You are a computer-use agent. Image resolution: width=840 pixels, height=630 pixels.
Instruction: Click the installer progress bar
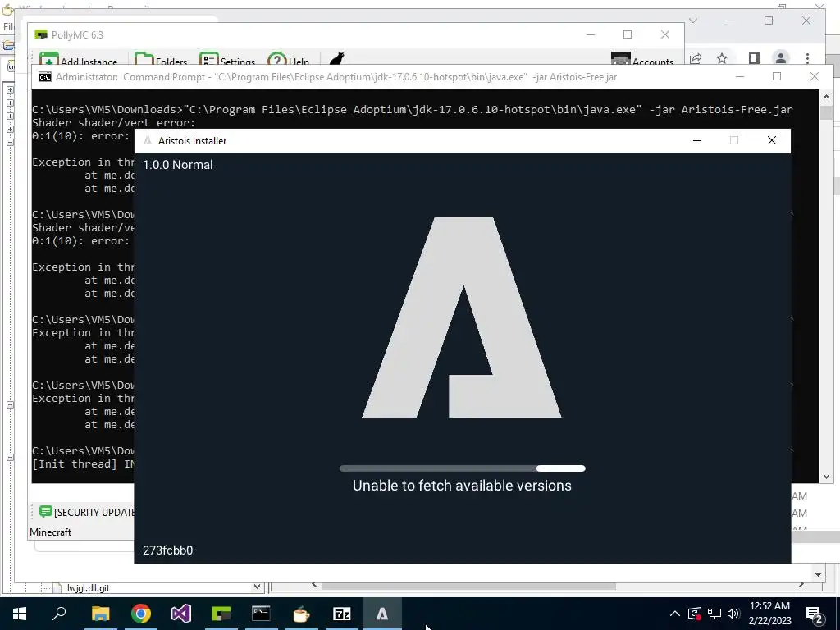[x=463, y=468]
